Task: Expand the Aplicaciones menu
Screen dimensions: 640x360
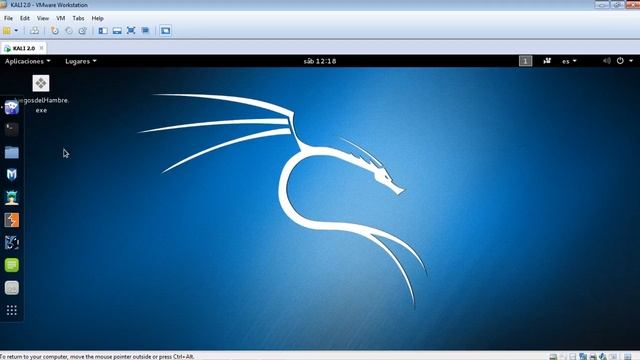Action: (27, 61)
